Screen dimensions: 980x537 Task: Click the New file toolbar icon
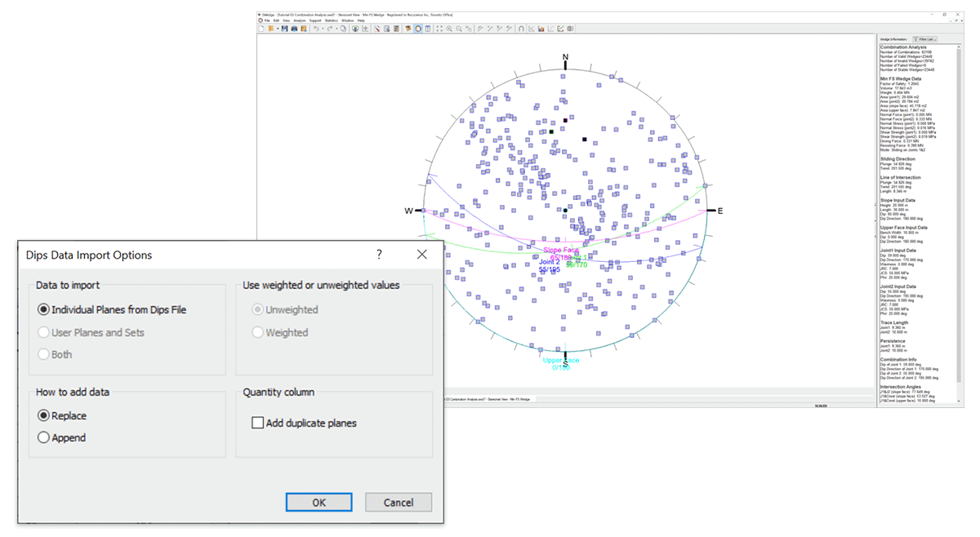click(x=261, y=29)
